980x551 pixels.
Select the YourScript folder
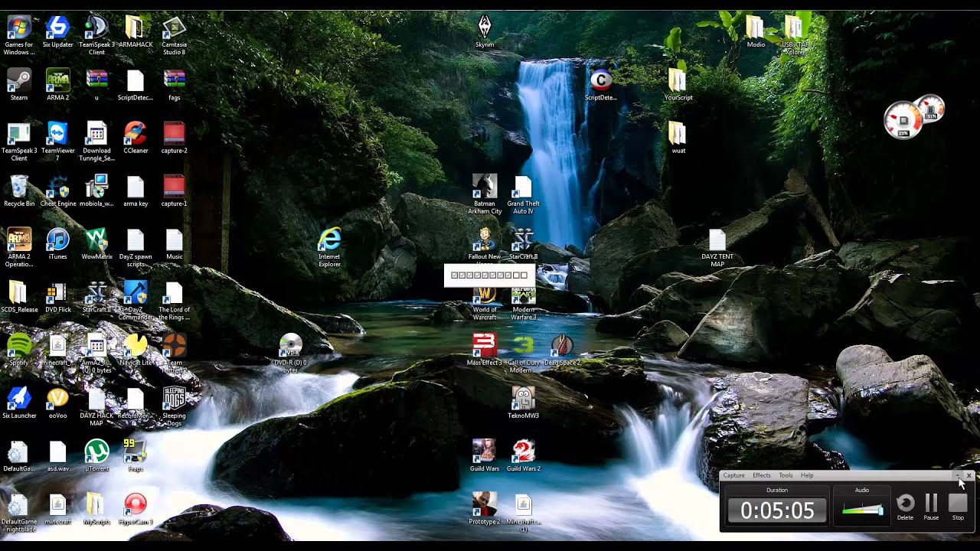[x=678, y=84]
